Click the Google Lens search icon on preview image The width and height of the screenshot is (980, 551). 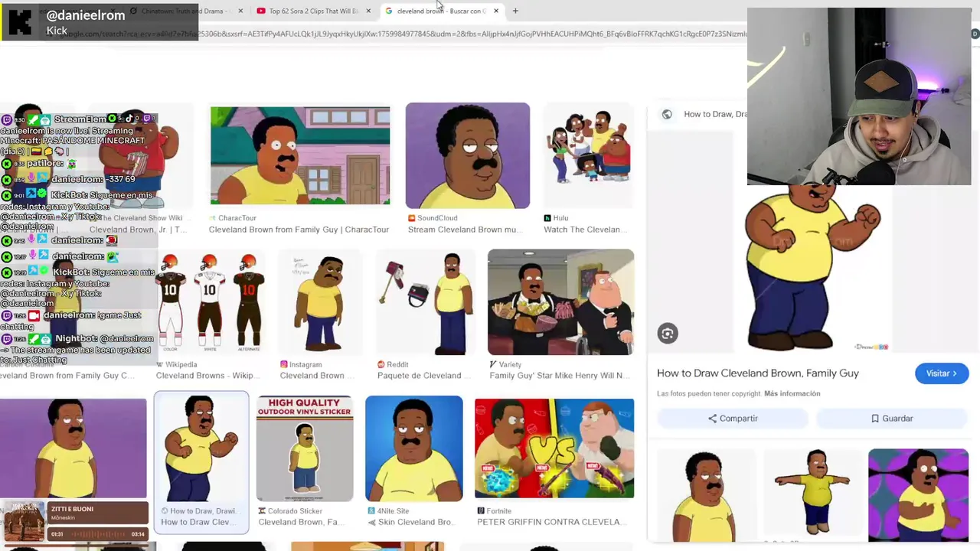pyautogui.click(x=668, y=334)
